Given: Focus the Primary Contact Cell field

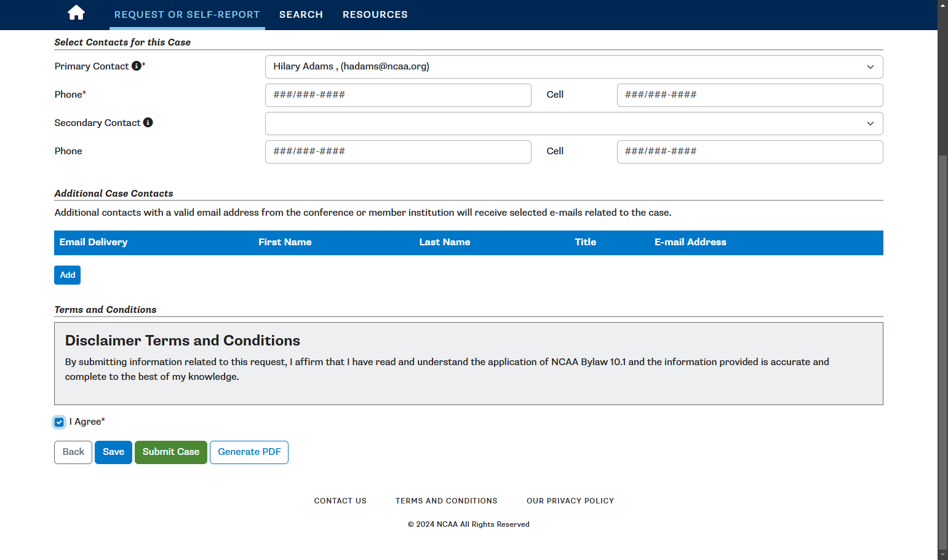Looking at the screenshot, I should pyautogui.click(x=750, y=95).
